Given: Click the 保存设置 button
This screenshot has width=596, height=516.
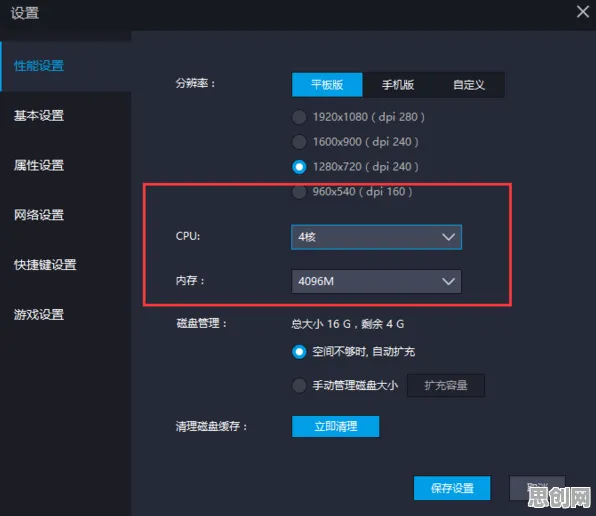Looking at the screenshot, I should coord(452,488).
